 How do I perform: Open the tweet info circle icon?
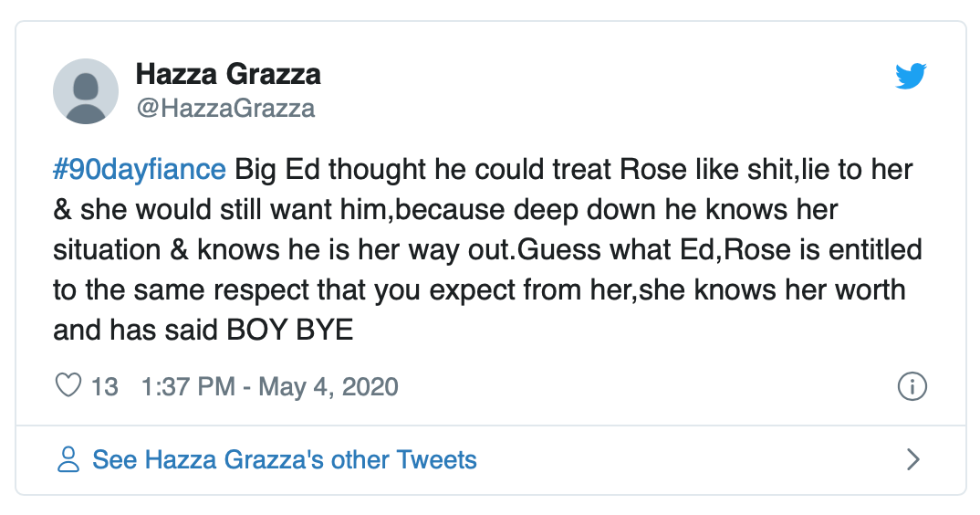912,386
